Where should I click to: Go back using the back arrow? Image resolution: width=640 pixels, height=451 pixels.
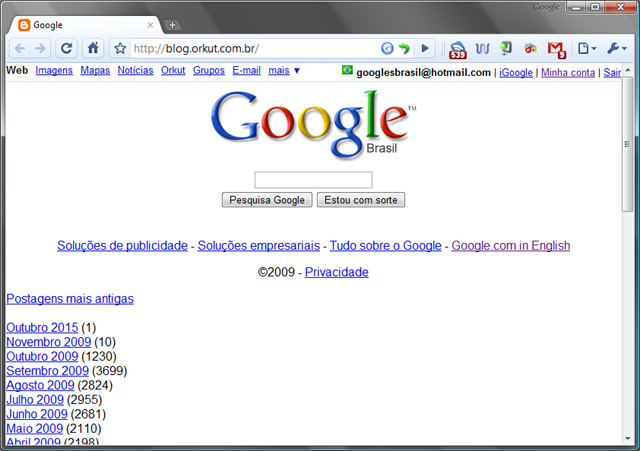coord(20,49)
